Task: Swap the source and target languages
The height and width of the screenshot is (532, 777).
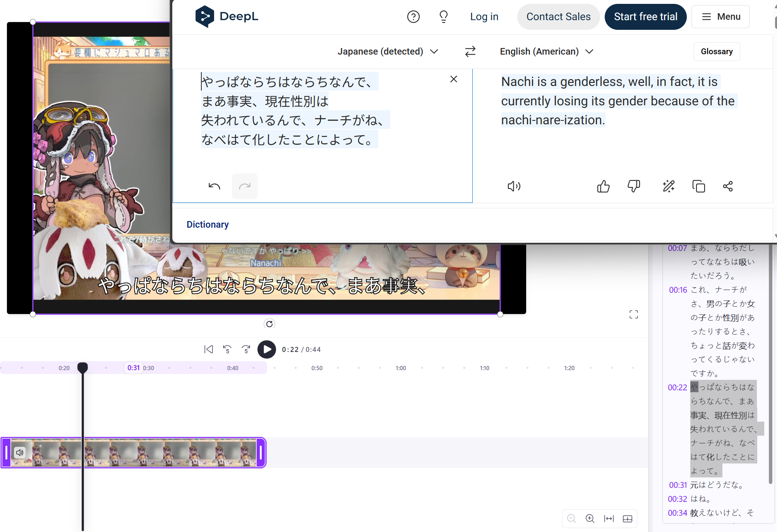Action: (x=470, y=51)
